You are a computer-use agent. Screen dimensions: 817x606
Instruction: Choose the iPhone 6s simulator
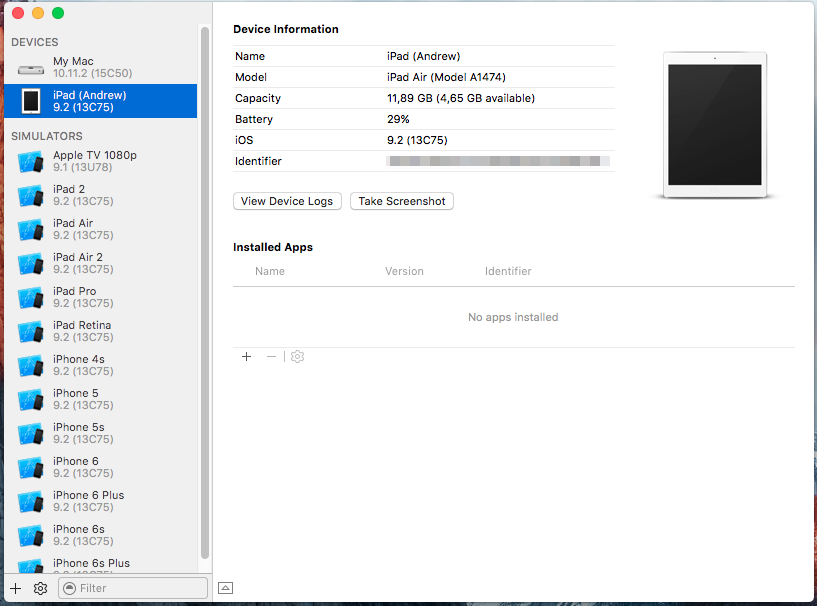(x=101, y=535)
